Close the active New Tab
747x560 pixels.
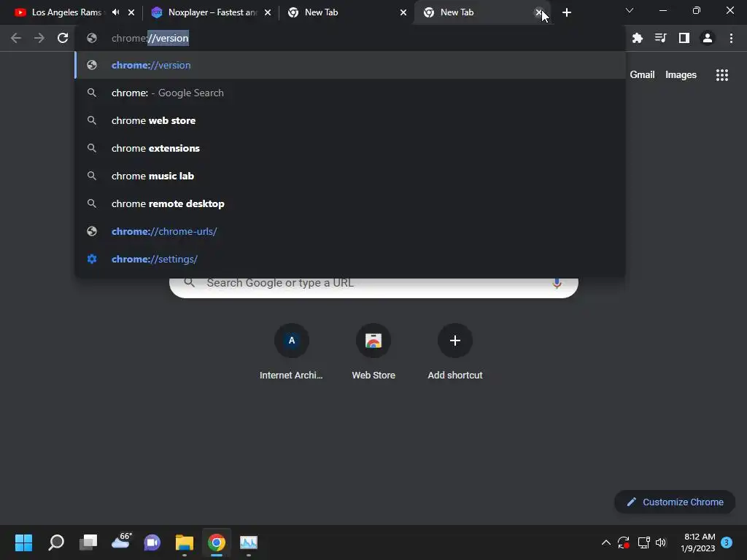[539, 12]
